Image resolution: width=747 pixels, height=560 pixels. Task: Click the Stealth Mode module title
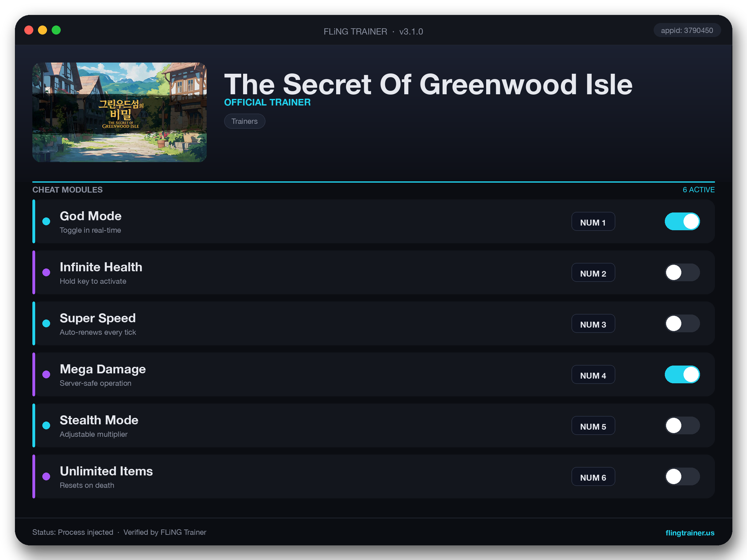99,420
